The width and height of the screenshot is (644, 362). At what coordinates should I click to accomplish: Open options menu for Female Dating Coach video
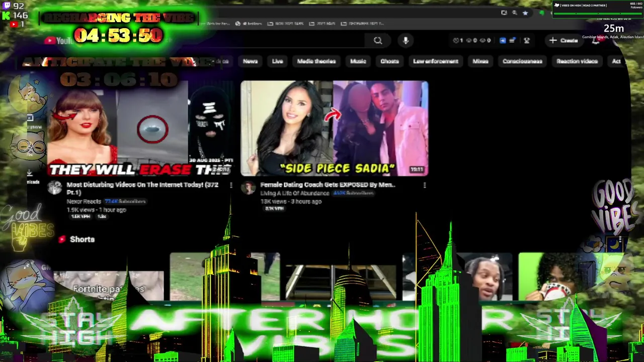click(425, 186)
